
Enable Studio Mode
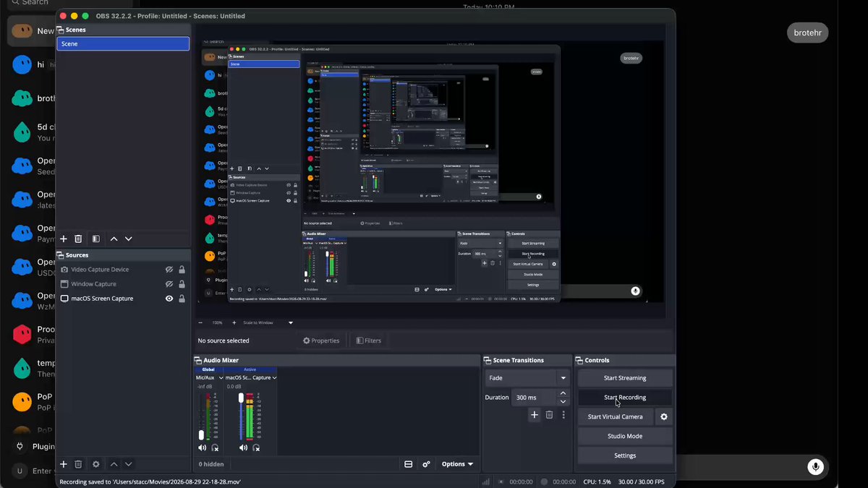[x=625, y=436]
